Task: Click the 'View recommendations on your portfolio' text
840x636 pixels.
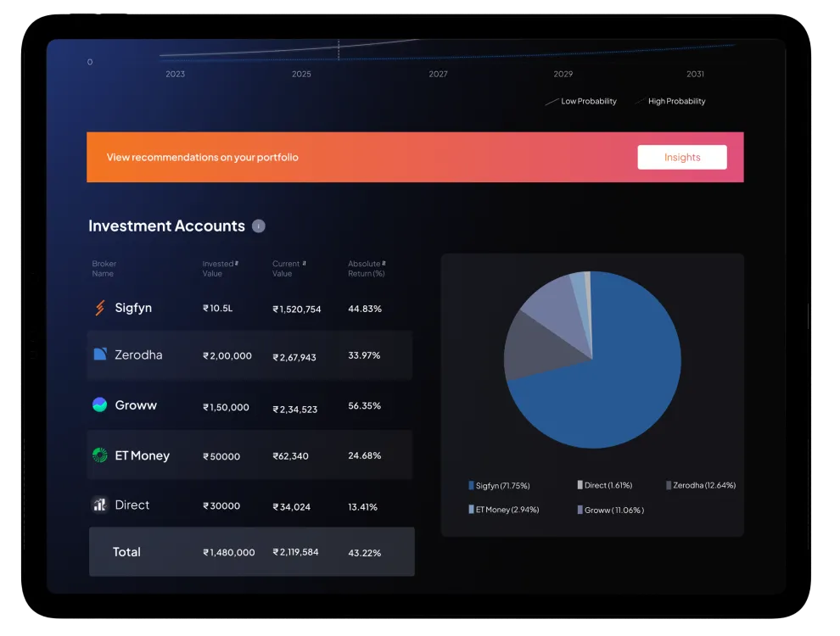Action: [203, 158]
